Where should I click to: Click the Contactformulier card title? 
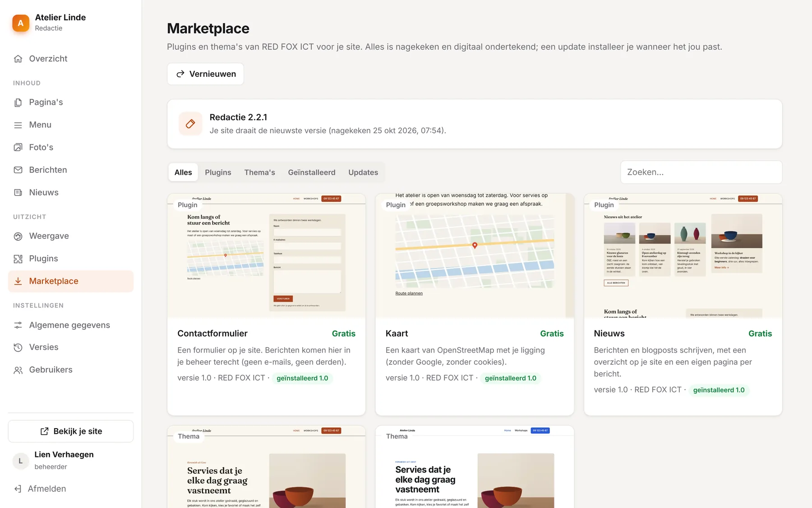click(212, 334)
